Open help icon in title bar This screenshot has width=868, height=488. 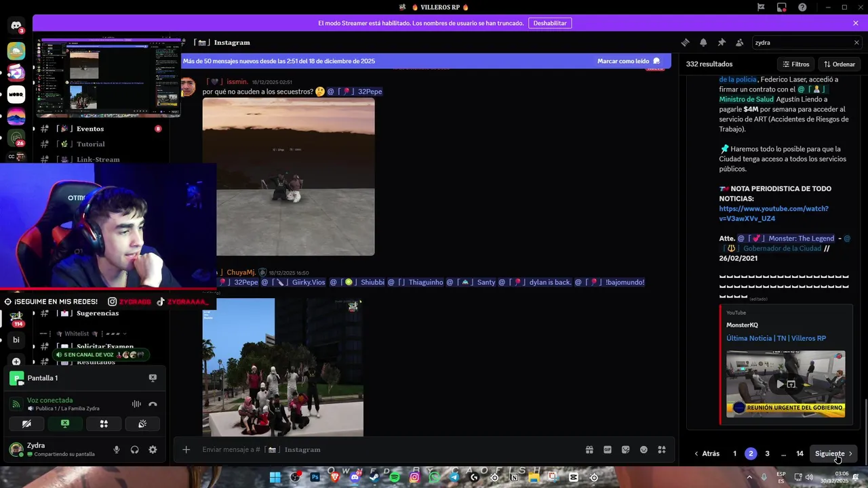pos(802,7)
